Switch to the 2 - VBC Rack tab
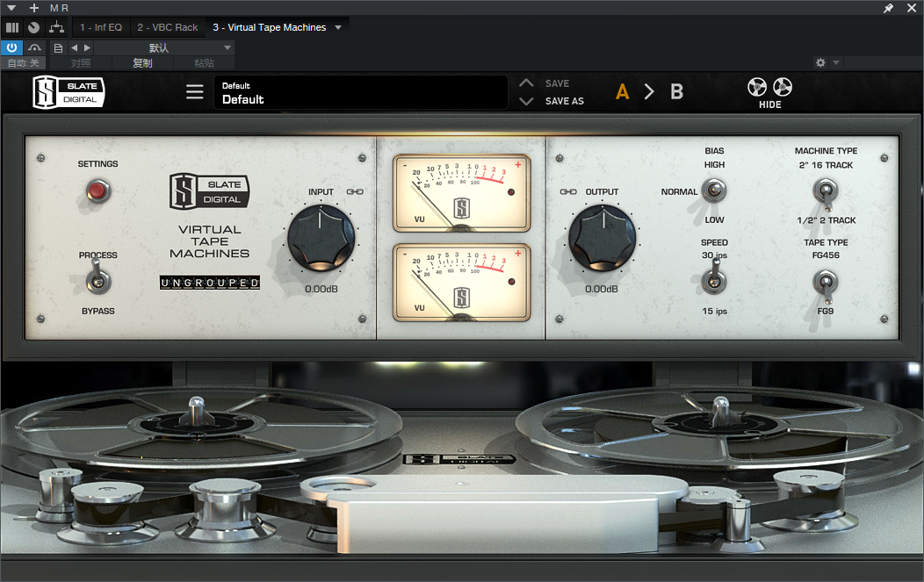924x582 pixels. (168, 27)
